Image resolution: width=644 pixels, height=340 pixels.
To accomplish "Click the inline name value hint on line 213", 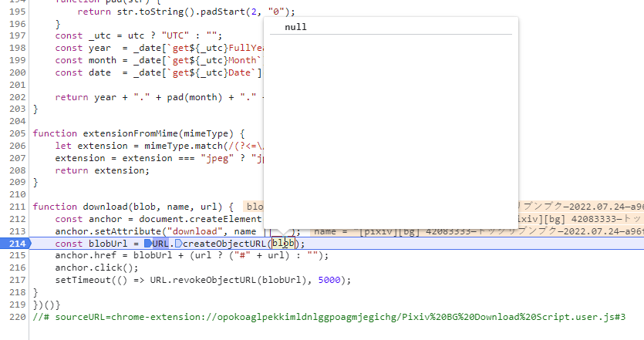I will coord(479,231).
